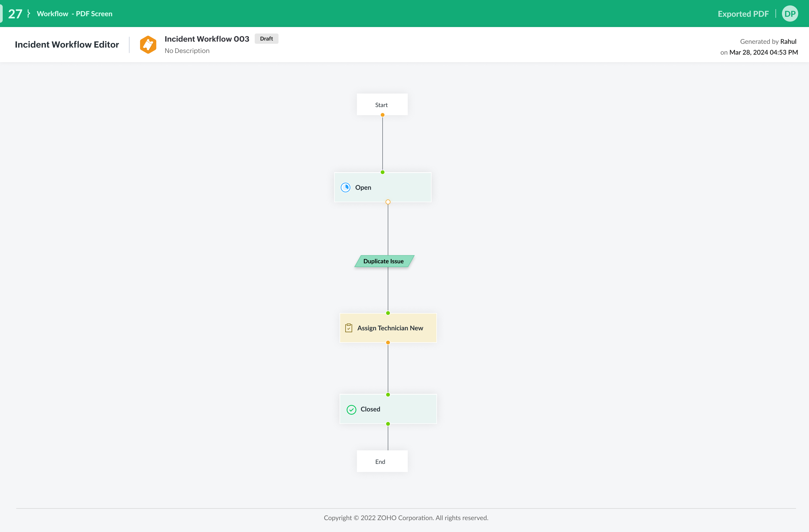The width and height of the screenshot is (809, 532).
Task: Select the End node
Action: point(382,461)
